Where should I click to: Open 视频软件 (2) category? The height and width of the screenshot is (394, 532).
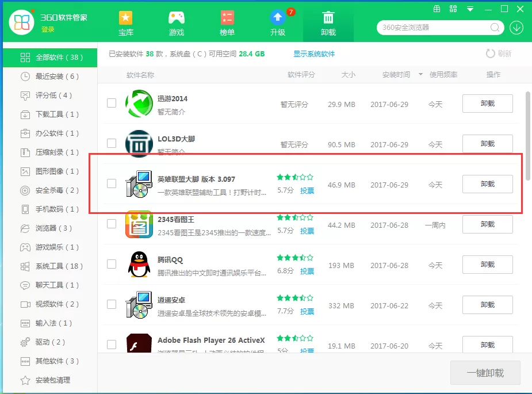pyautogui.click(x=50, y=304)
